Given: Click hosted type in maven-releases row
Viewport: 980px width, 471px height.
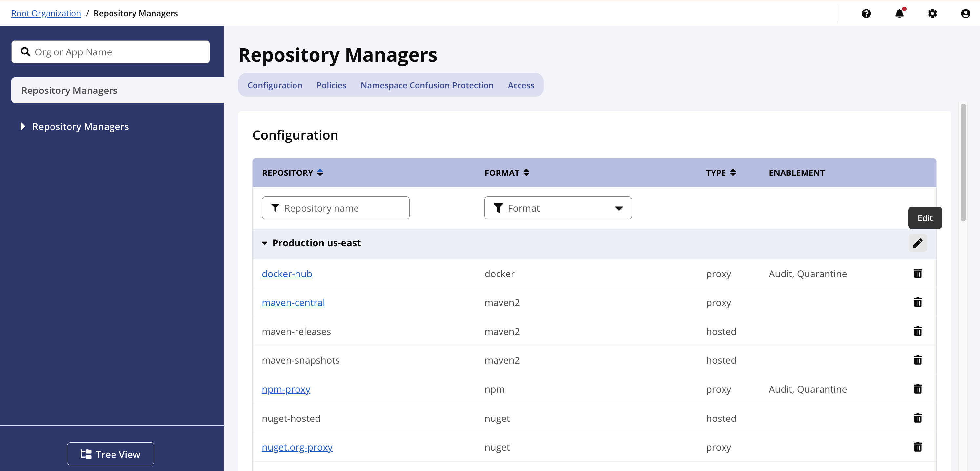Looking at the screenshot, I should pyautogui.click(x=721, y=332).
